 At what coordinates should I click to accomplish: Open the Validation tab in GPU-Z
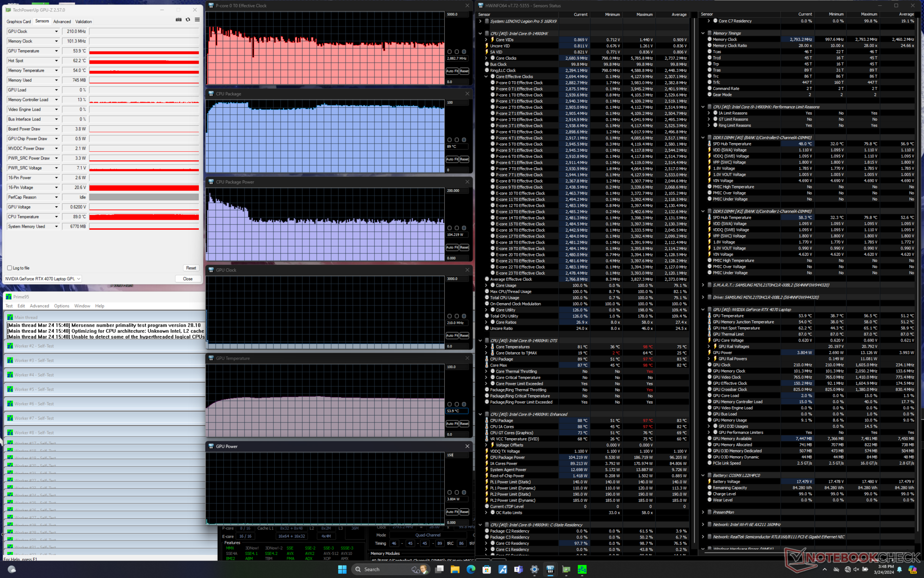84,22
